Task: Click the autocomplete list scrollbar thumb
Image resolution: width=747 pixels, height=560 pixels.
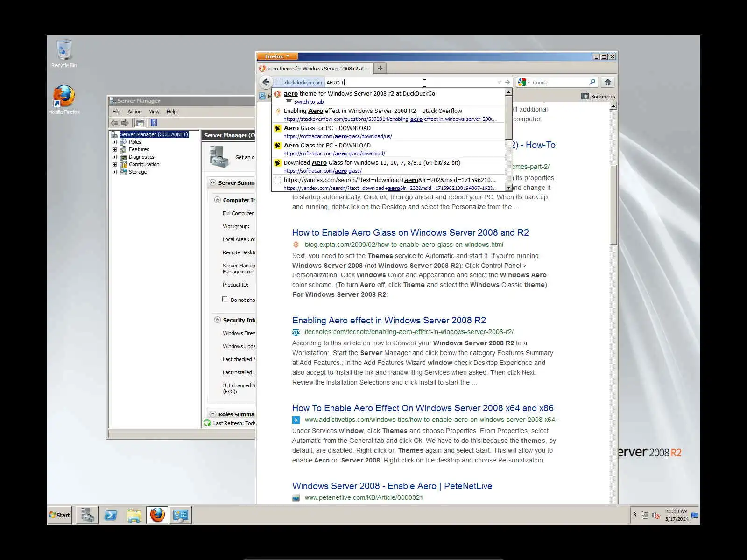Action: (509, 118)
